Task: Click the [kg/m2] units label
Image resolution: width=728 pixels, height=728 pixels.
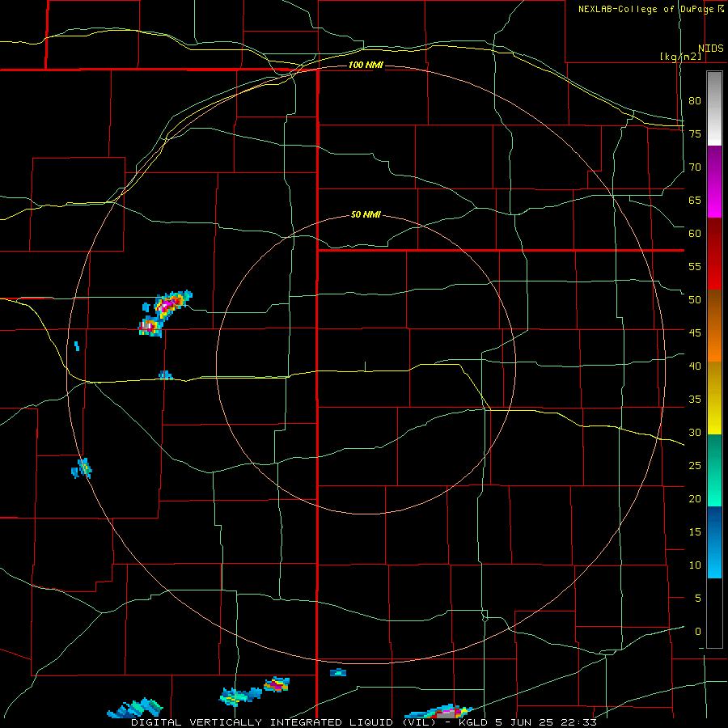Action: pyautogui.click(x=680, y=57)
